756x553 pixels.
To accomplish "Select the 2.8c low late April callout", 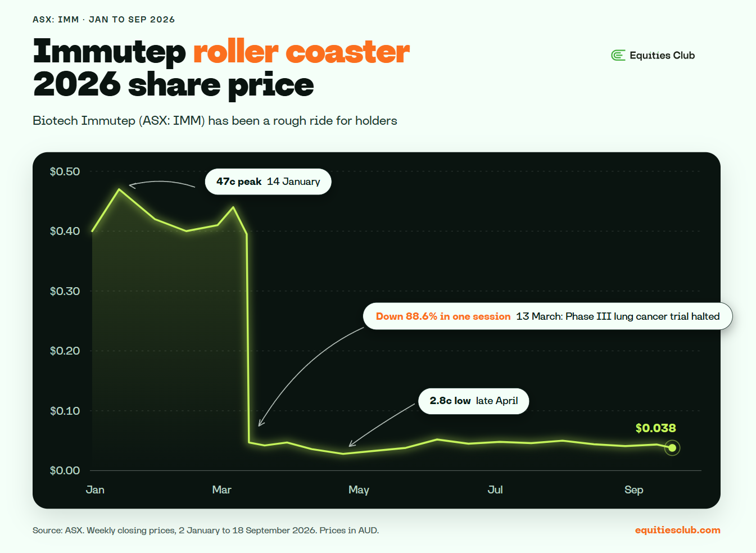I will point(474,401).
